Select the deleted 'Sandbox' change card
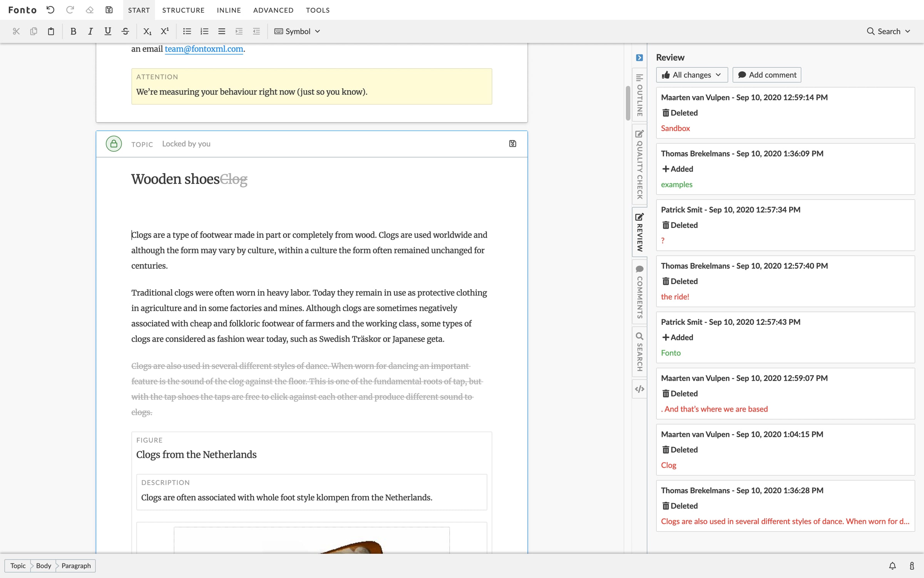The image size is (924, 578). [x=785, y=113]
